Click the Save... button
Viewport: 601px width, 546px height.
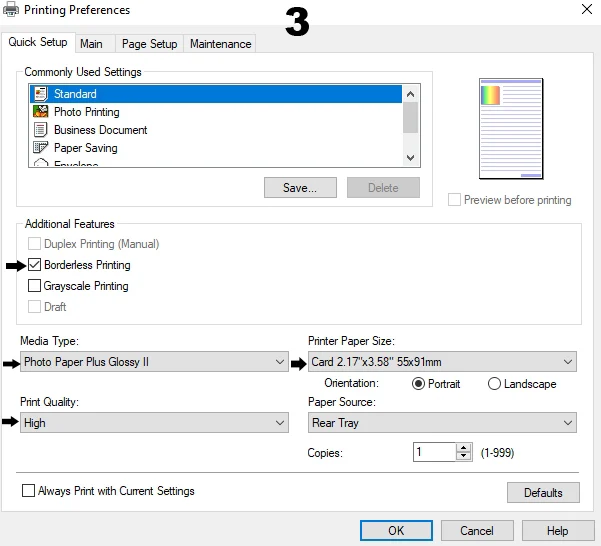[300, 187]
